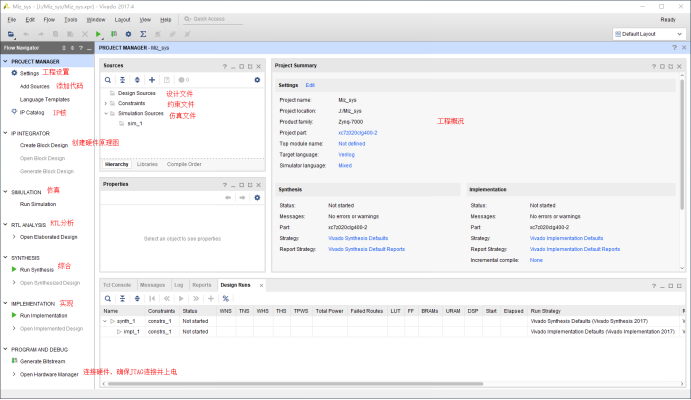Open the Sources panel settings gear
691x400 pixels.
click(257, 79)
